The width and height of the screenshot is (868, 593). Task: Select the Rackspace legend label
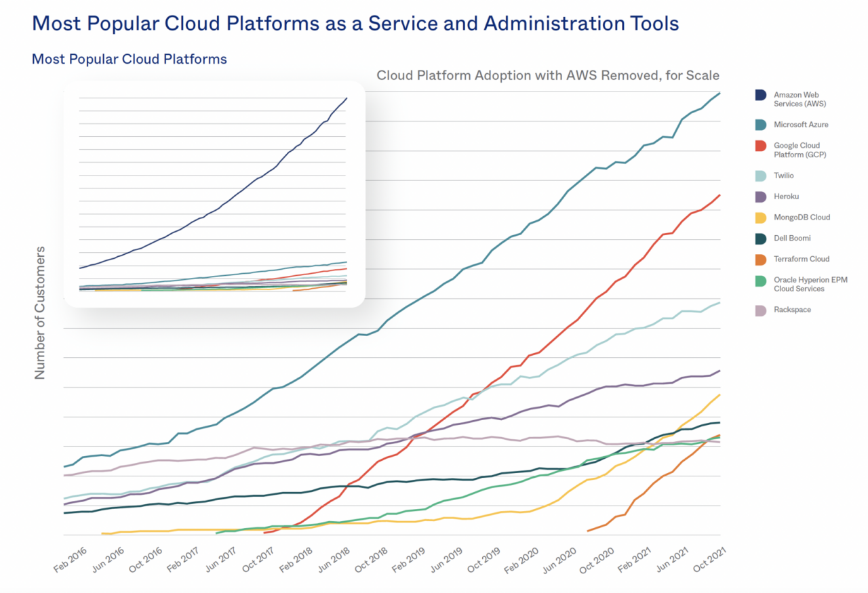click(792, 310)
